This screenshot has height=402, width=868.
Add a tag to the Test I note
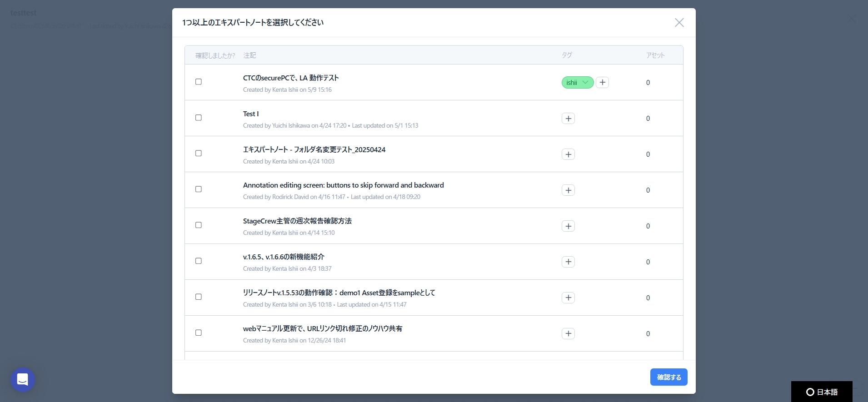[x=568, y=119]
